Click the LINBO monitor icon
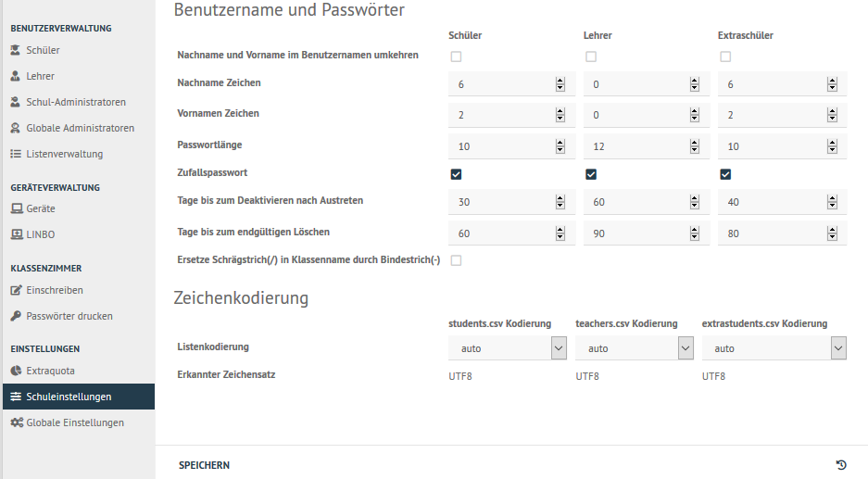Image resolution: width=868 pixels, height=479 pixels. pyautogui.click(x=17, y=234)
